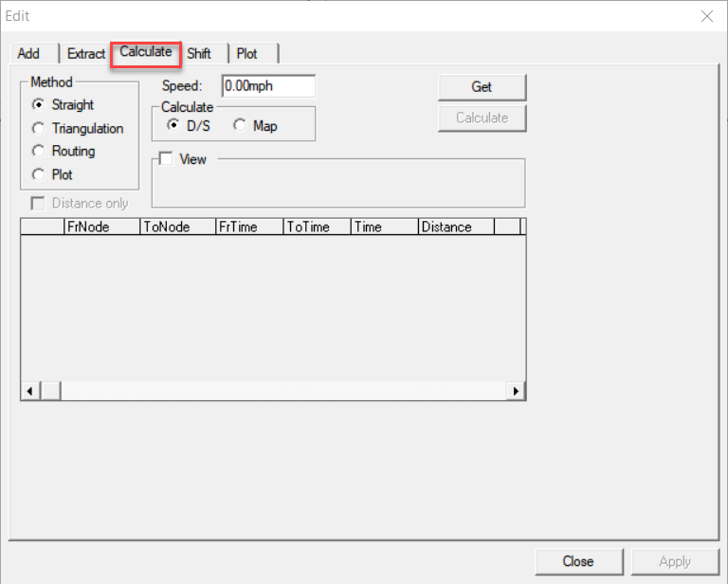This screenshot has height=584, width=728.
Task: Click the Apply button
Action: tap(675, 561)
